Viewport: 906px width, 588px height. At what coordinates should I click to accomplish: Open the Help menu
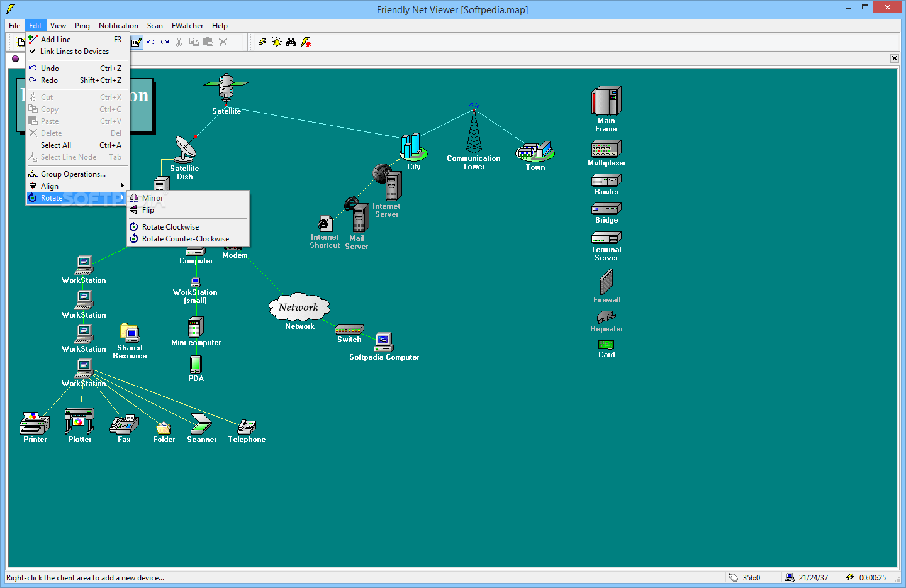[x=220, y=26]
